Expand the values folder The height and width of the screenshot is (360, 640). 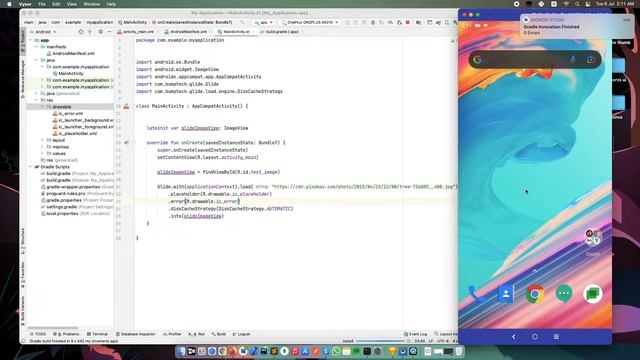pos(42,153)
